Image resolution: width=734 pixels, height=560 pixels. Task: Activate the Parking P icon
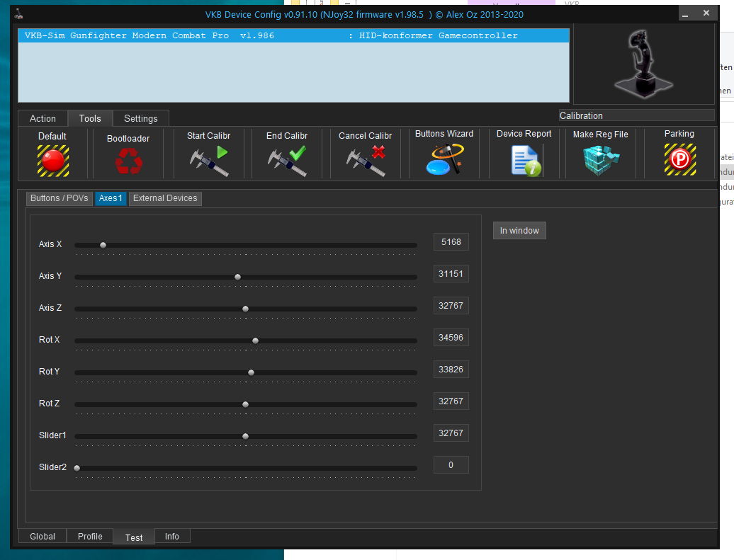pyautogui.click(x=679, y=159)
